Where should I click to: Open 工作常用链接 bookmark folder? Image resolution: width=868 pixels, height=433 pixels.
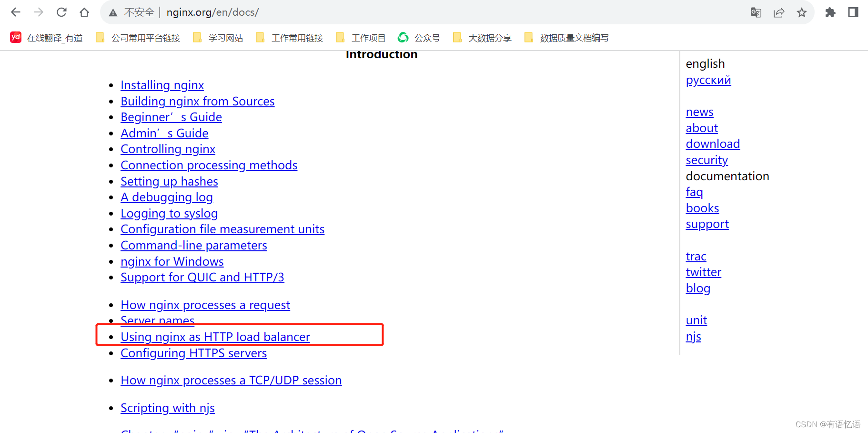(290, 38)
